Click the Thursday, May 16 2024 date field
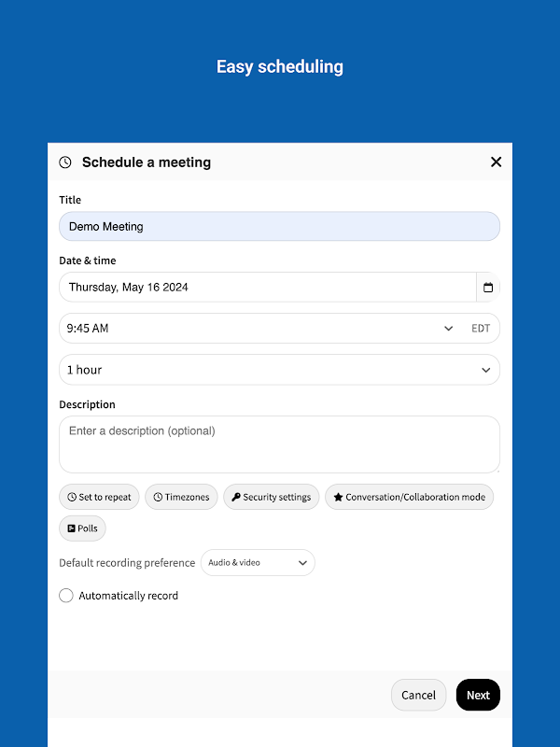The width and height of the screenshot is (560, 747). tap(267, 288)
